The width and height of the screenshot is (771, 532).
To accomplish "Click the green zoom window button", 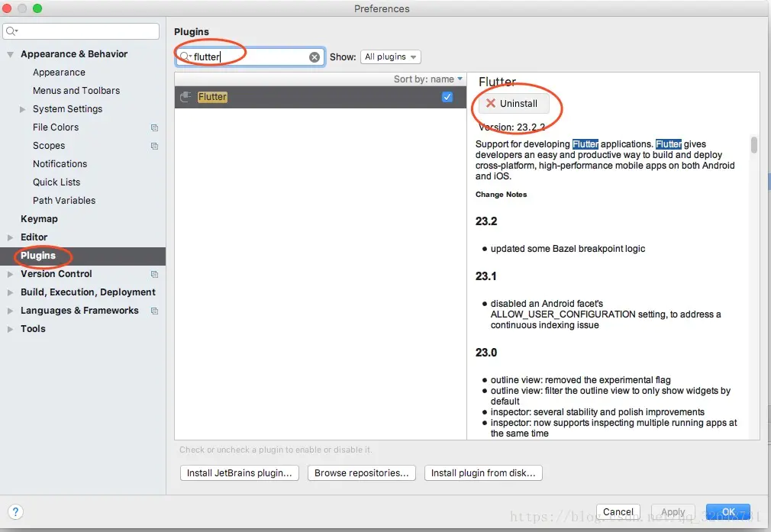I will 37,8.
